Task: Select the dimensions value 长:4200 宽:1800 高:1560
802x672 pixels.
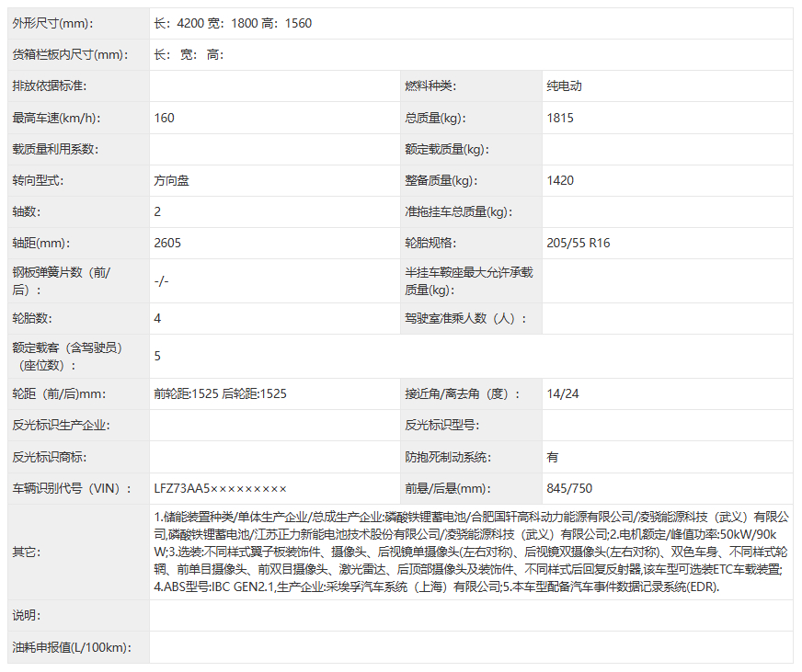Action: 233,24
